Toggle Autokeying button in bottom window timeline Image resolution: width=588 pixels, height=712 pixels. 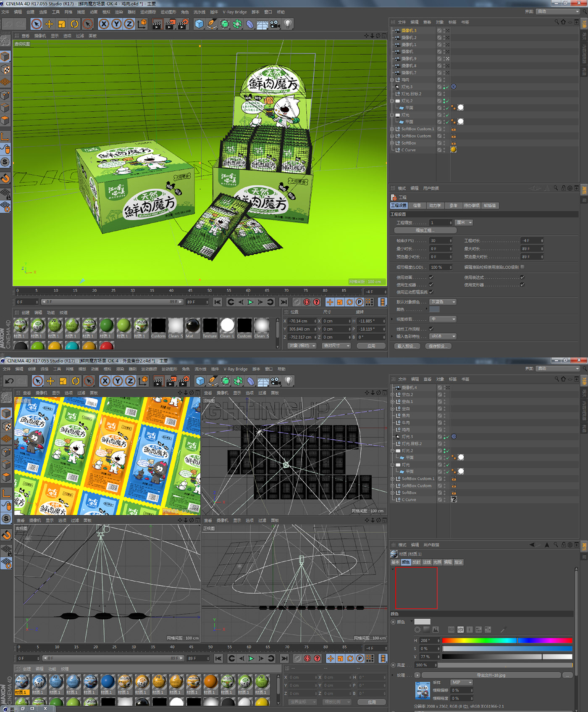pyautogui.click(x=307, y=658)
